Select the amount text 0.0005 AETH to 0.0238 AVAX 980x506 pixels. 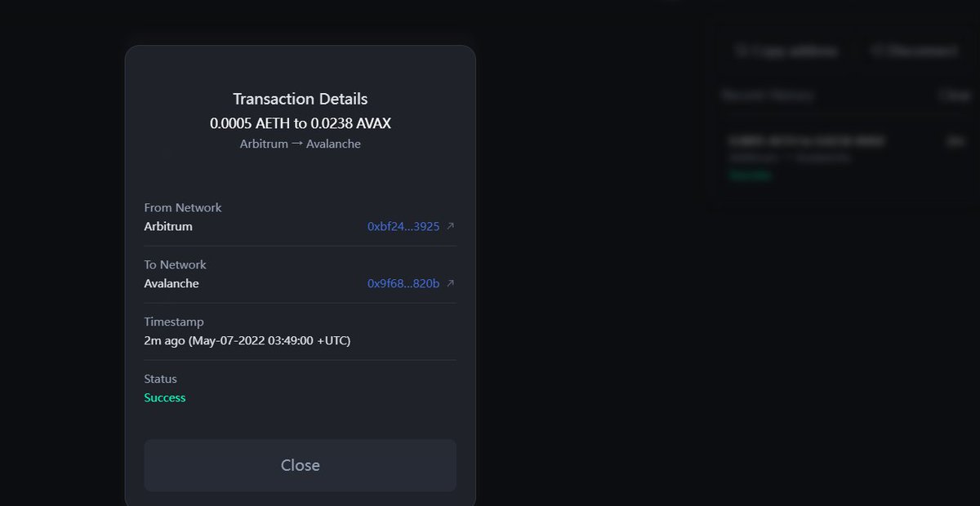pyautogui.click(x=301, y=123)
